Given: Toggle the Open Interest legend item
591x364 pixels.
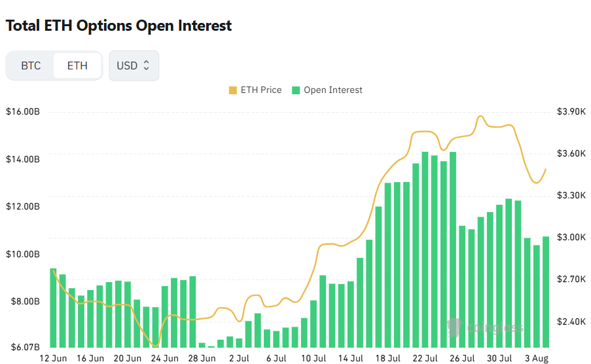Looking at the screenshot, I should coord(327,90).
